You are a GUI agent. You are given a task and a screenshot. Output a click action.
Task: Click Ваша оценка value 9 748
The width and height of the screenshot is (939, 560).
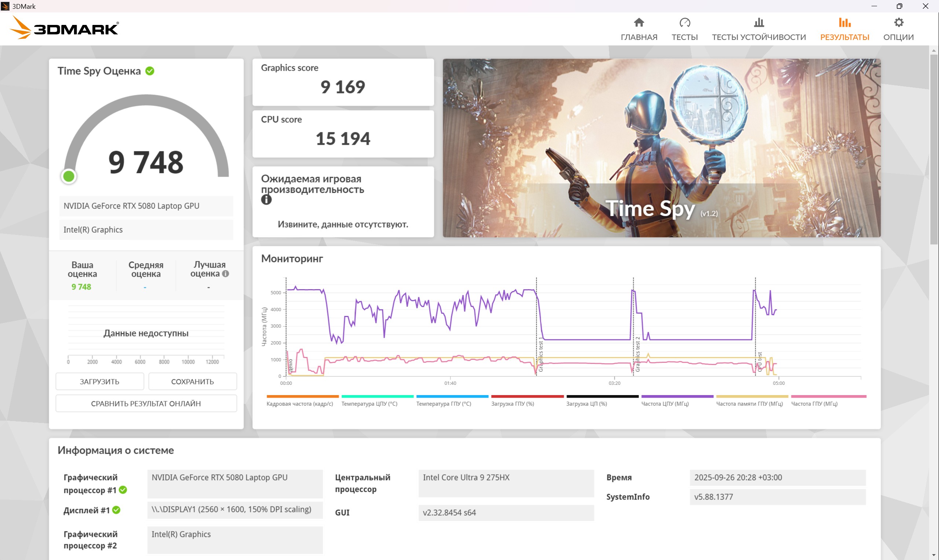81,287
